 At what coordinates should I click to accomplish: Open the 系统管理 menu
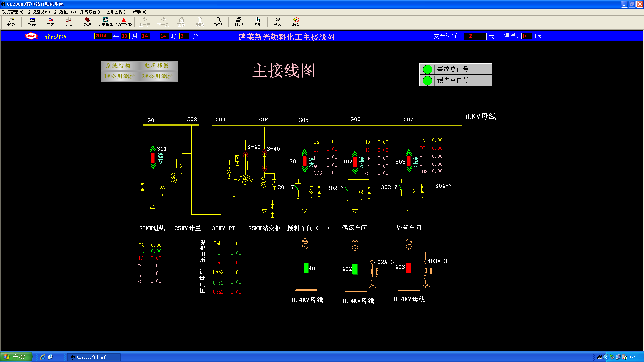click(13, 12)
